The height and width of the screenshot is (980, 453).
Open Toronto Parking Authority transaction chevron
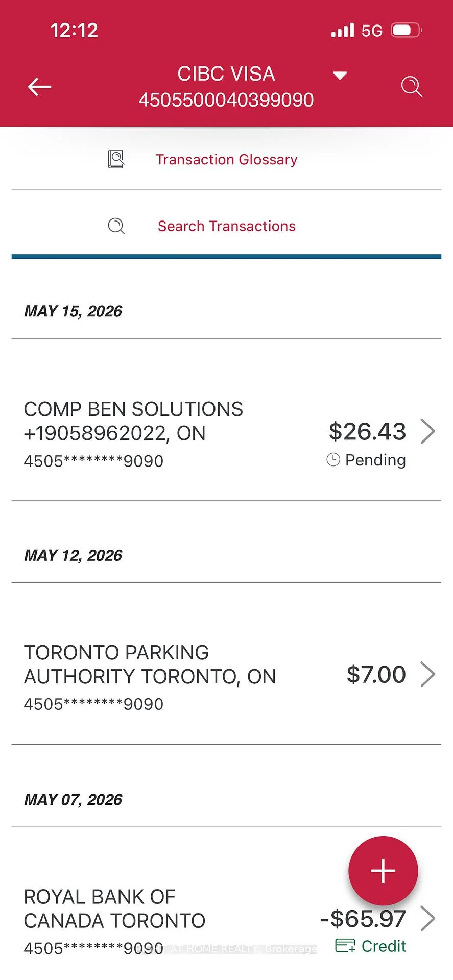(428, 674)
